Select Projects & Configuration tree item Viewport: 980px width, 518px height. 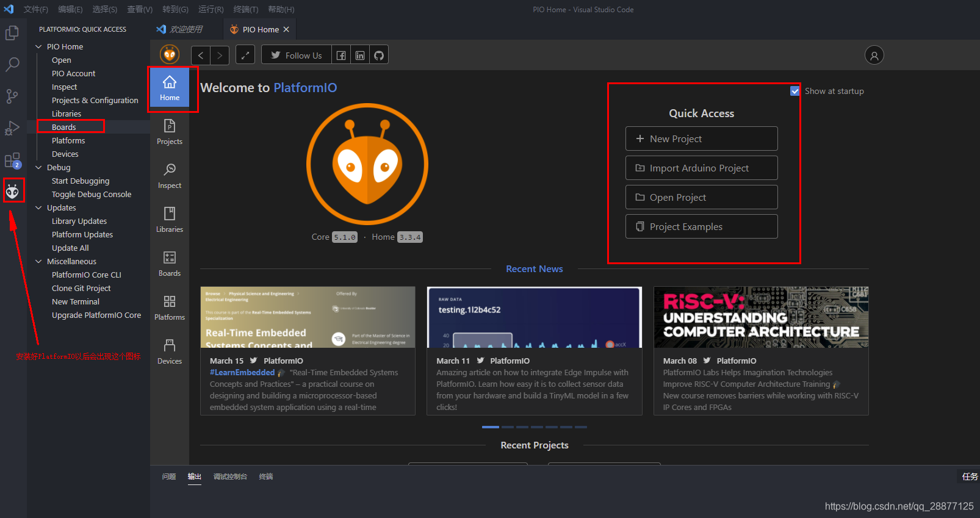pos(95,100)
